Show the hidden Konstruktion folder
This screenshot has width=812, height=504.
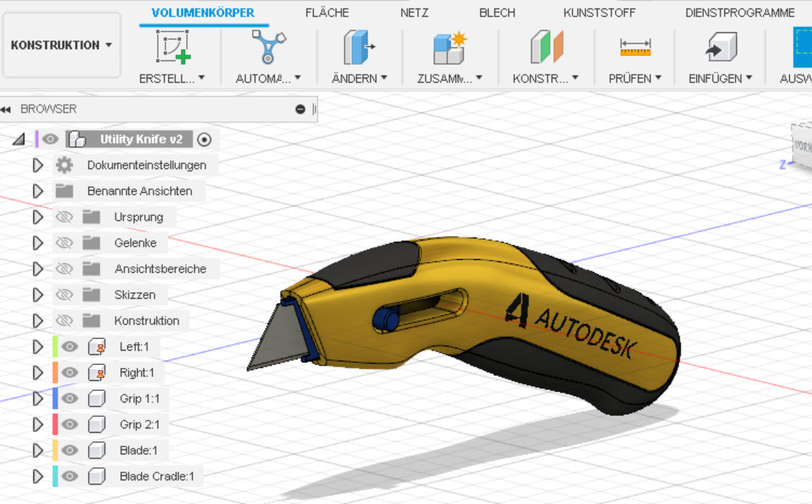[x=64, y=320]
